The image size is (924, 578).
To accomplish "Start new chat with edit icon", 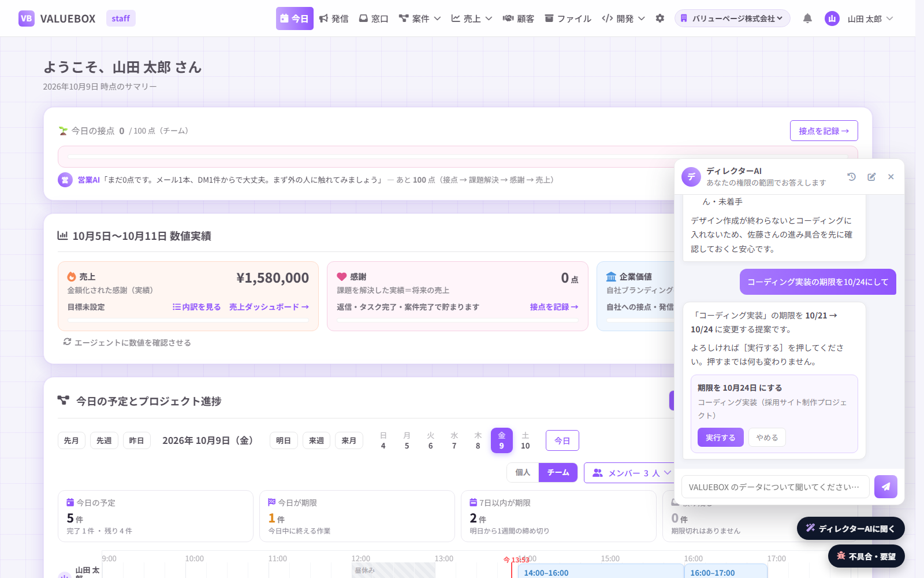I will pos(871,177).
